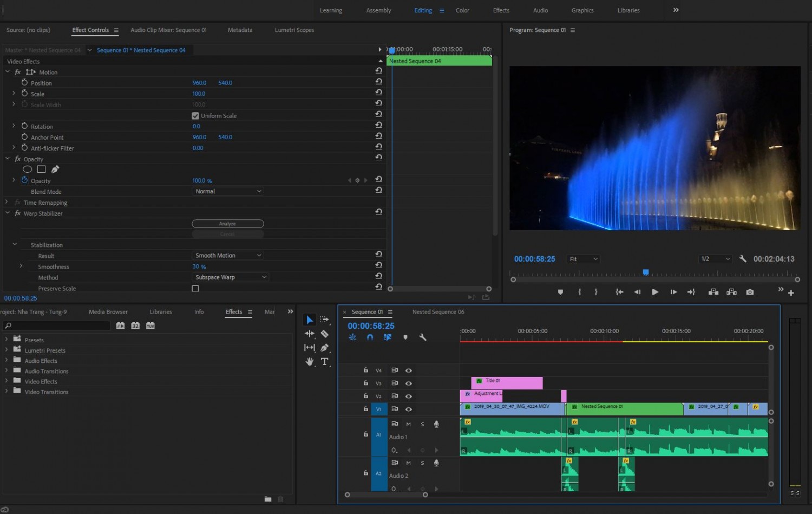Image resolution: width=812 pixels, height=514 pixels.
Task: Open the 1/2 playback resolution dropdown
Action: point(716,259)
